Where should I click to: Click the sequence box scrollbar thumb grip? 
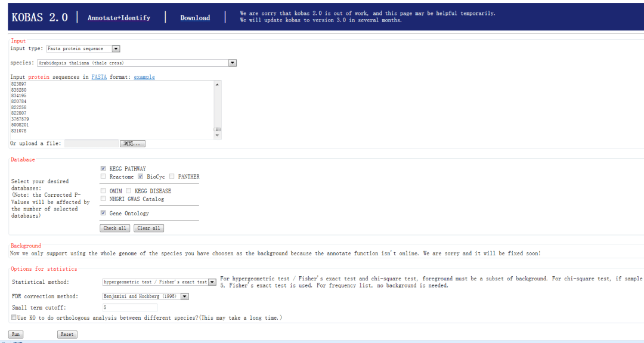point(217,129)
